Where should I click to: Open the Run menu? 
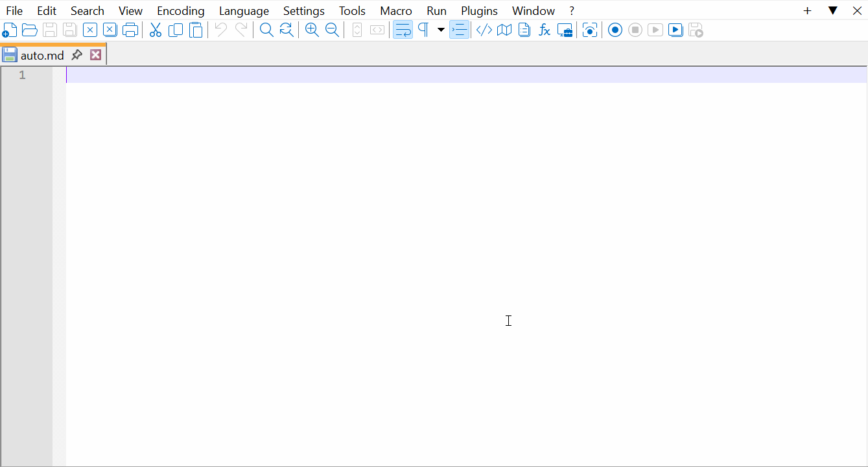click(436, 10)
